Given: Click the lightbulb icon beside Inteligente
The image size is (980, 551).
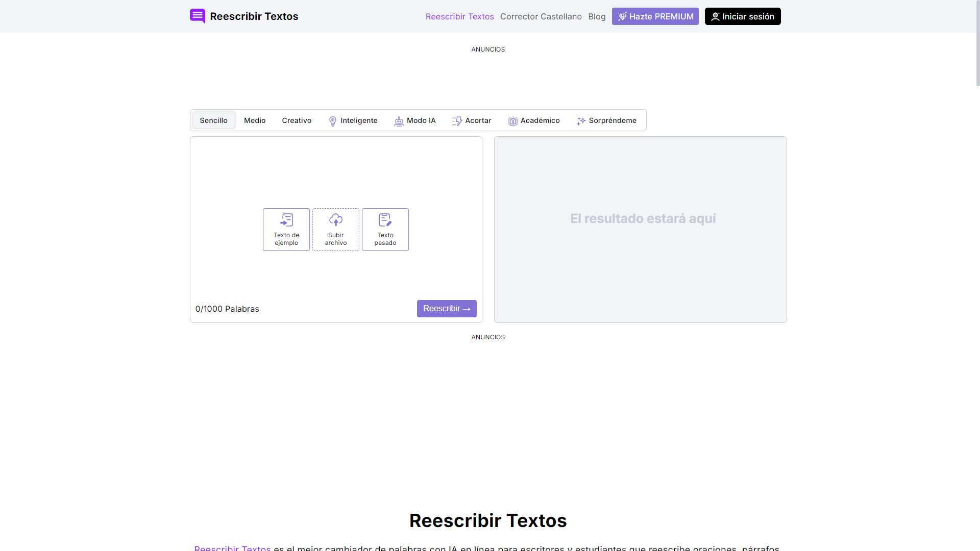Looking at the screenshot, I should point(333,121).
